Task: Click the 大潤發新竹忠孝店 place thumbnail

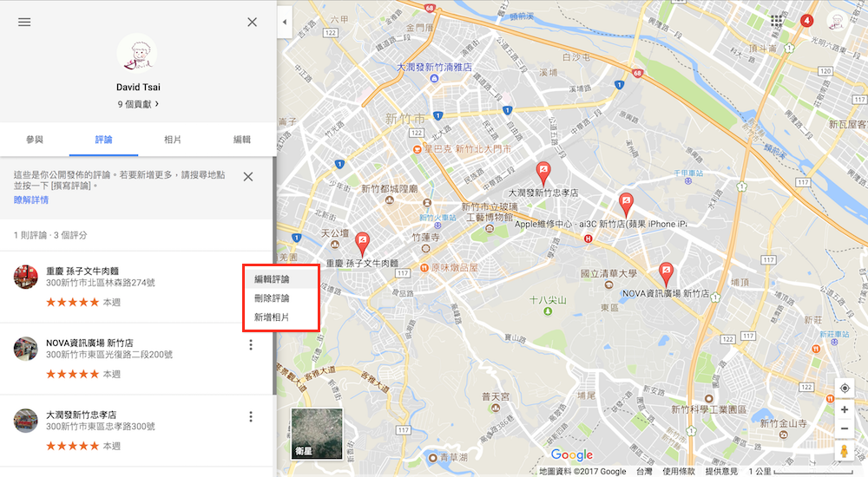Action: 25,421
